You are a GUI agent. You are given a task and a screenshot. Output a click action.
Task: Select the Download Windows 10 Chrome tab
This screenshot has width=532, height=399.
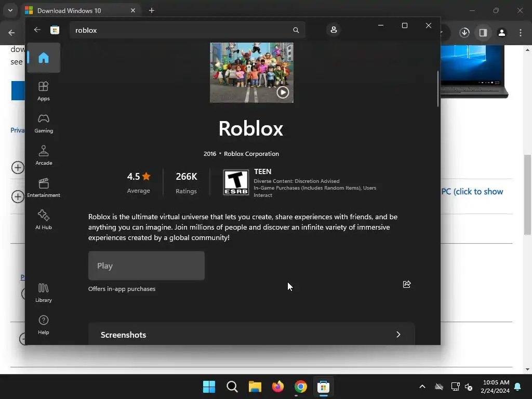click(81, 10)
